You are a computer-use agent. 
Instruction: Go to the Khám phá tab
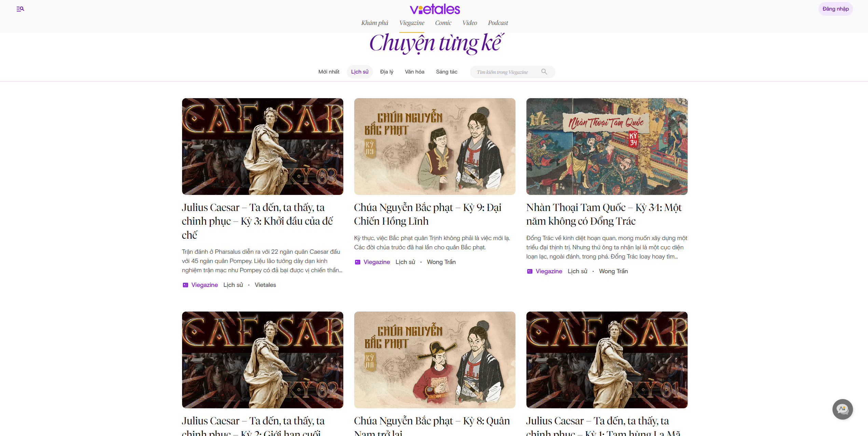375,23
